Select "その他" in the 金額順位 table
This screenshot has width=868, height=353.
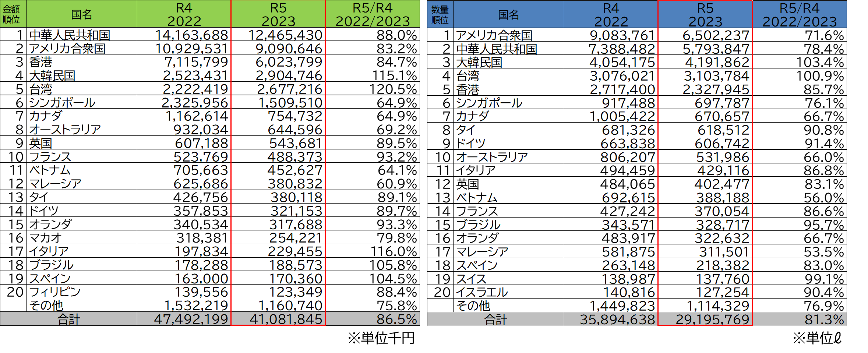pyautogui.click(x=82, y=305)
